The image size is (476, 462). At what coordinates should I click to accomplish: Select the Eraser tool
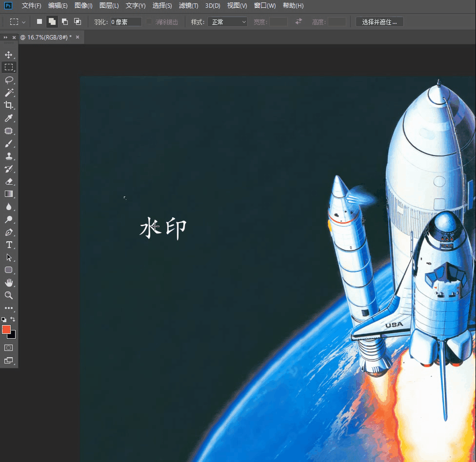pyautogui.click(x=9, y=181)
